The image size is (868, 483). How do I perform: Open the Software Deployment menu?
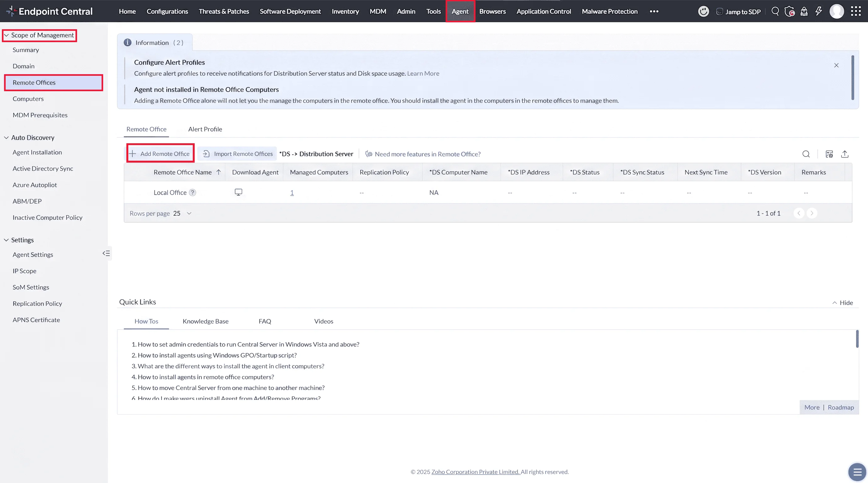tap(290, 11)
